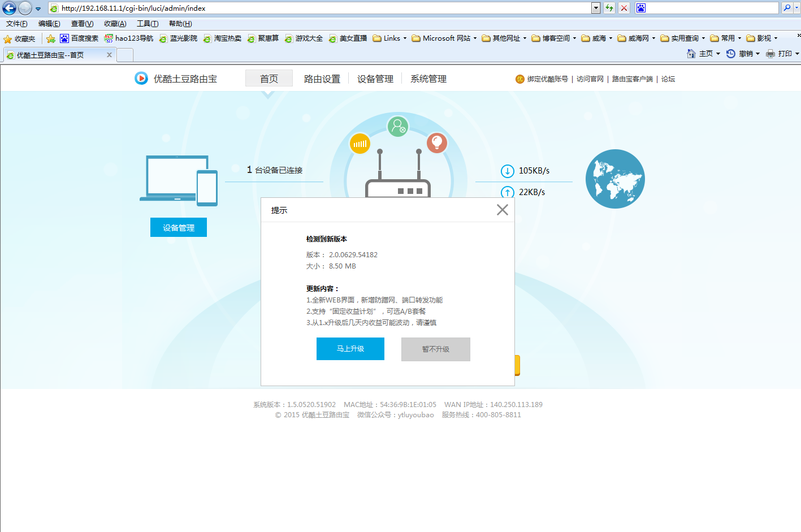Click the blue 设备管理 button under devices

(179, 227)
